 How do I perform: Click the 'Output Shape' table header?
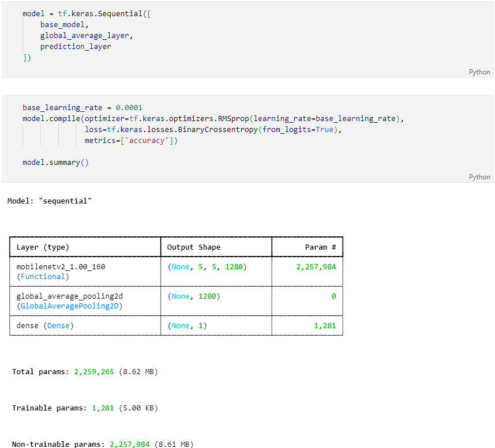(x=193, y=247)
